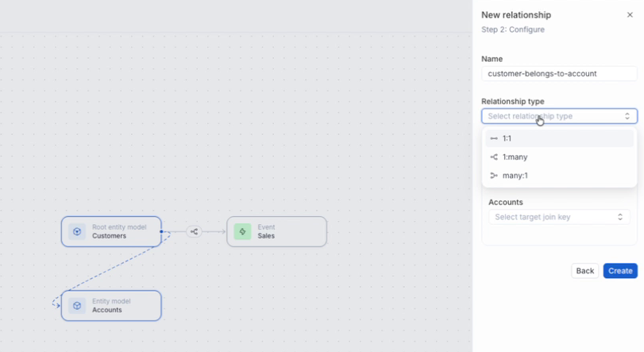Select the Accounts entity model label
Image resolution: width=644 pixels, height=352 pixels.
pos(107,310)
